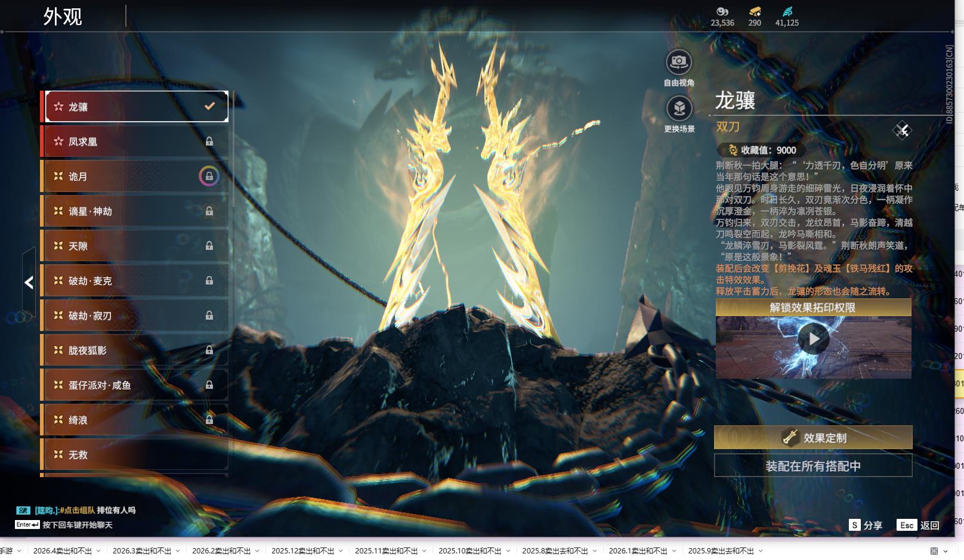The width and height of the screenshot is (964, 560).
Task: Click the teal feather currency icon
Action: (x=787, y=11)
